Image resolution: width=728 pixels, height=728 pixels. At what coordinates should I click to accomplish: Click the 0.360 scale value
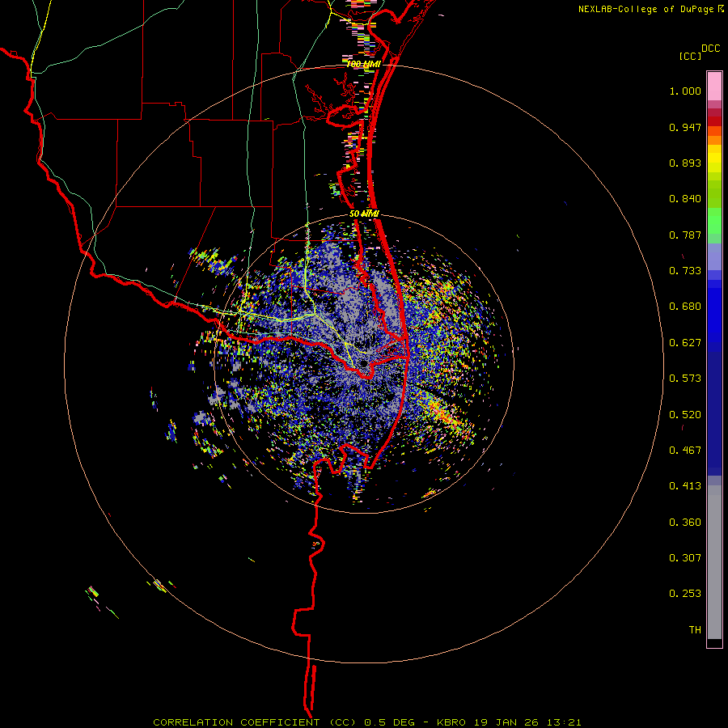click(685, 523)
